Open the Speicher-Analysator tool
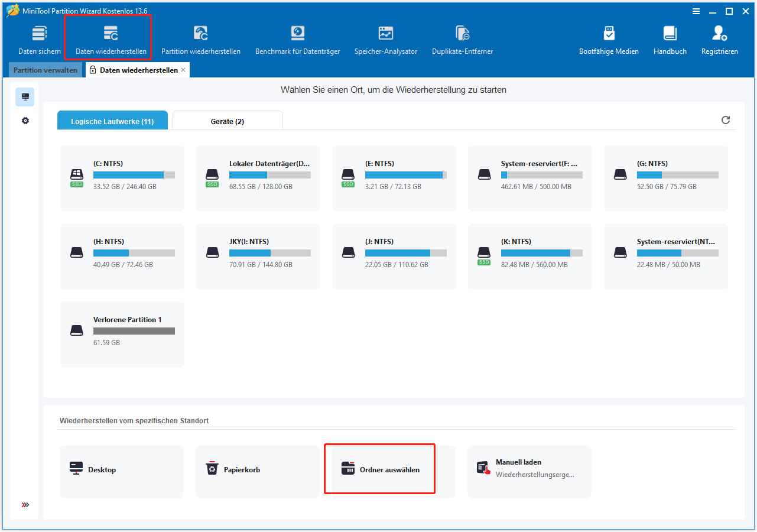Image resolution: width=757 pixels, height=532 pixels. point(386,40)
